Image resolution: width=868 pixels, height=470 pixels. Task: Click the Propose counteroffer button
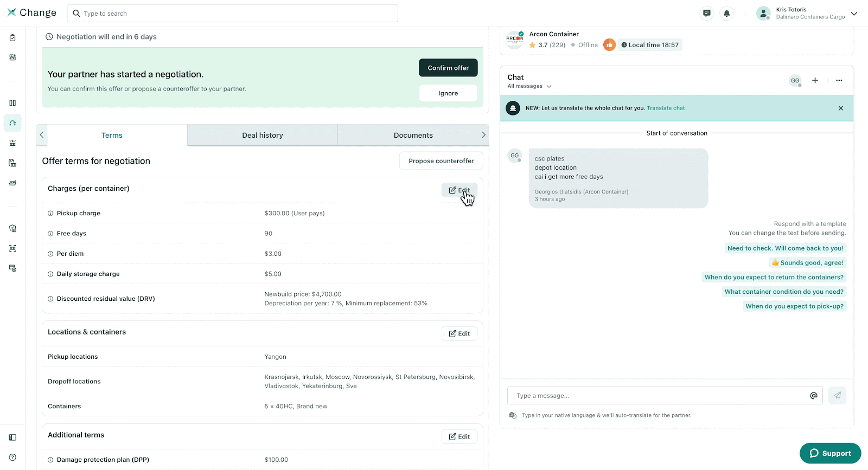pos(441,161)
